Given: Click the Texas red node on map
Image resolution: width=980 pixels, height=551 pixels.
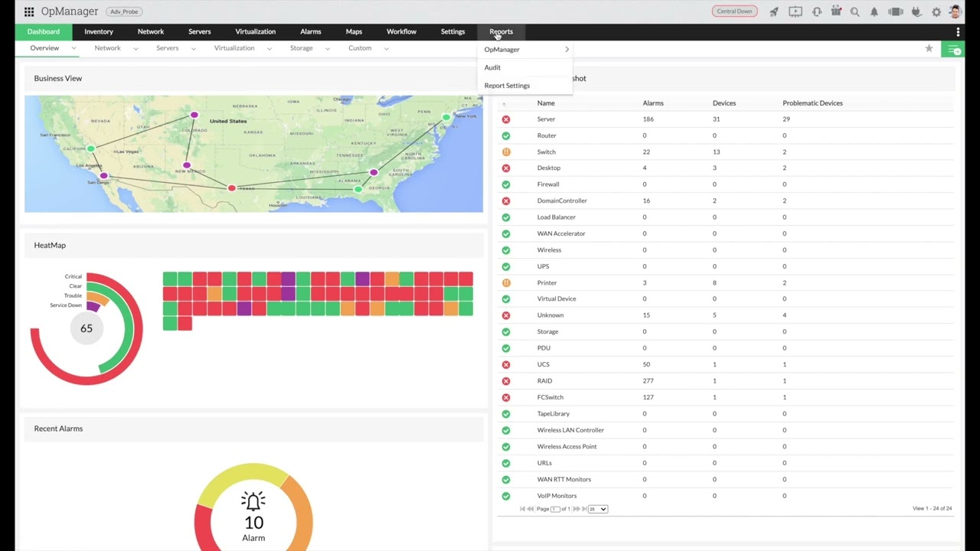Looking at the screenshot, I should [x=231, y=188].
